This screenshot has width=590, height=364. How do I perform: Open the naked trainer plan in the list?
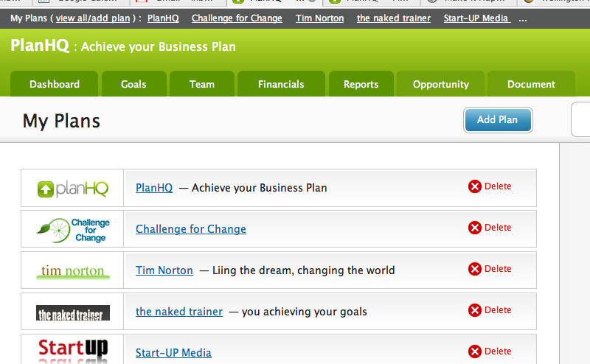coord(179,312)
